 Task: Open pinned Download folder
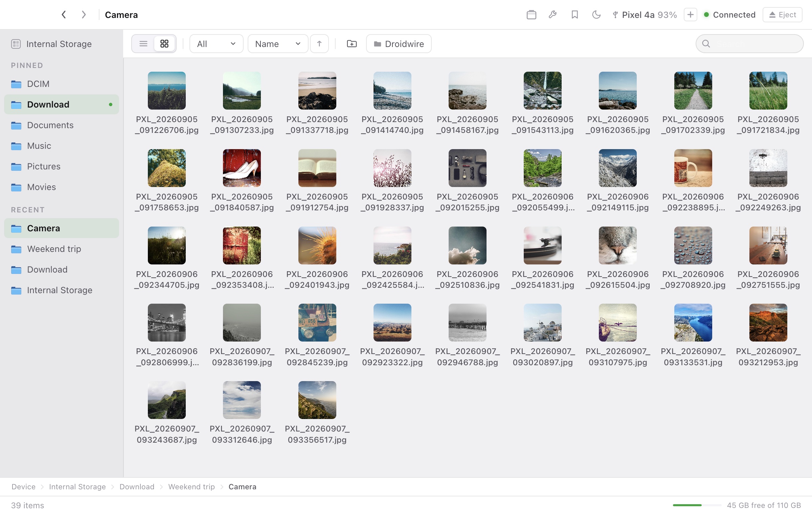tap(62, 104)
